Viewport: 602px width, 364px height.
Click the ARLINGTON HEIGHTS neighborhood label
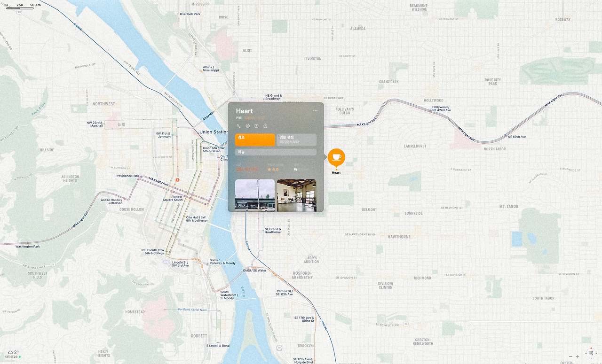tap(70, 179)
